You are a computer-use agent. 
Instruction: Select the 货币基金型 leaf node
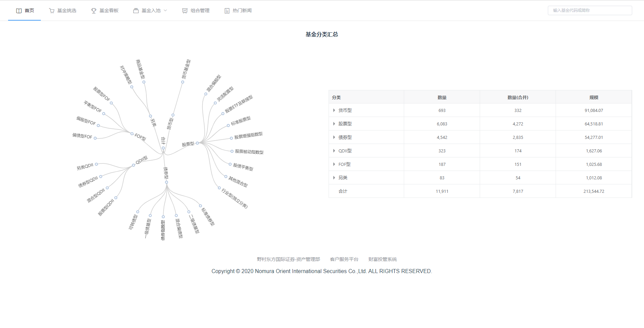[183, 82]
